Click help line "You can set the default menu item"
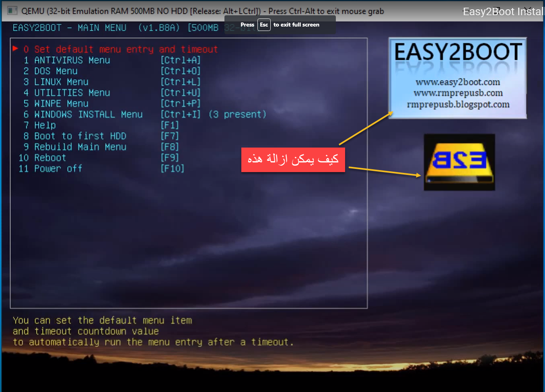545x392 pixels. click(102, 320)
